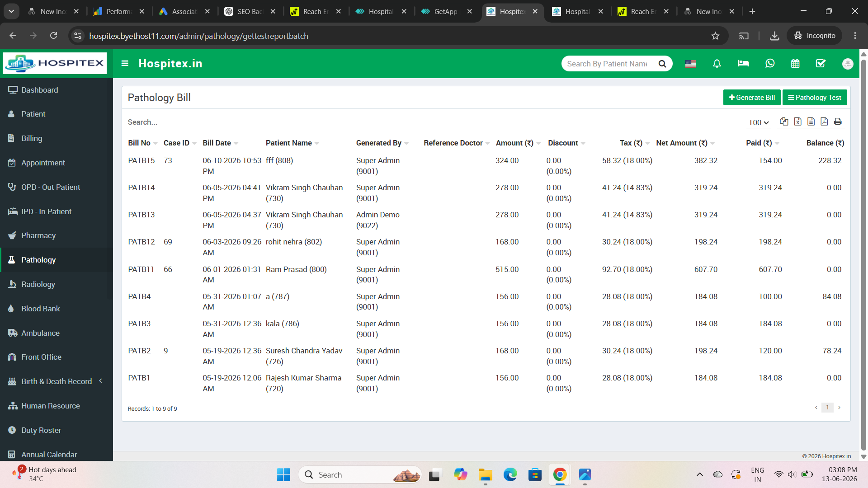The height and width of the screenshot is (488, 868).
Task: Export table to PDF icon
Action: point(824,122)
